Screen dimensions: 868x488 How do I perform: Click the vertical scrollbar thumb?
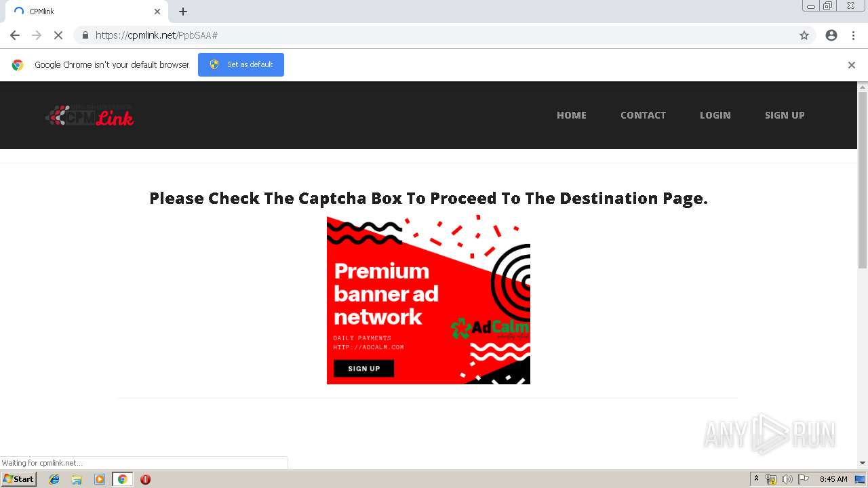pyautogui.click(x=863, y=180)
